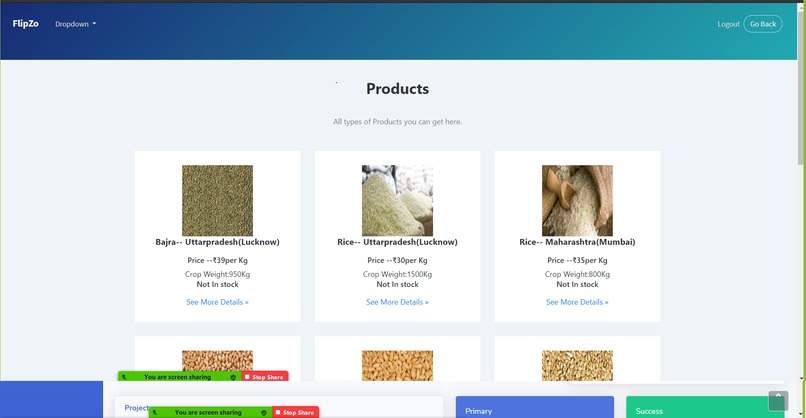Open Rice Uttarpradesh(Lucknow) product image
The height and width of the screenshot is (418, 806).
[397, 201]
